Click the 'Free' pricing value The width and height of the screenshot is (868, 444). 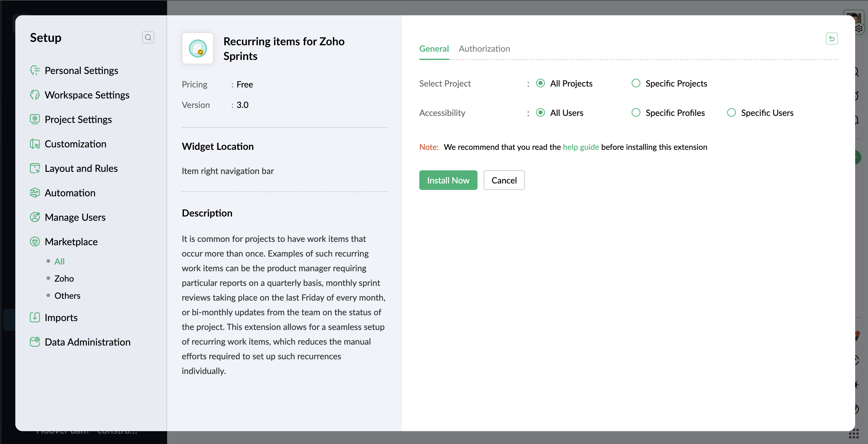coord(245,84)
